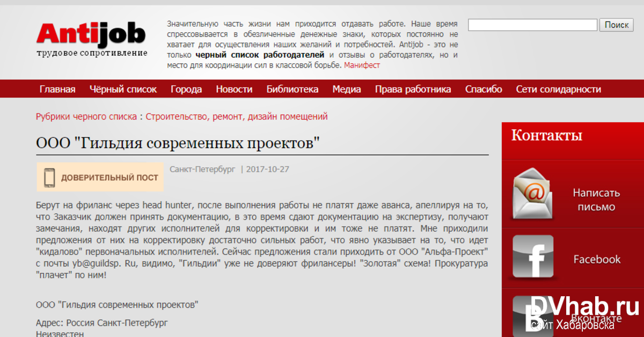Click the Адрес: Россия Санкт-Петербург line
Screen dimensions: 644x337
[102, 323]
